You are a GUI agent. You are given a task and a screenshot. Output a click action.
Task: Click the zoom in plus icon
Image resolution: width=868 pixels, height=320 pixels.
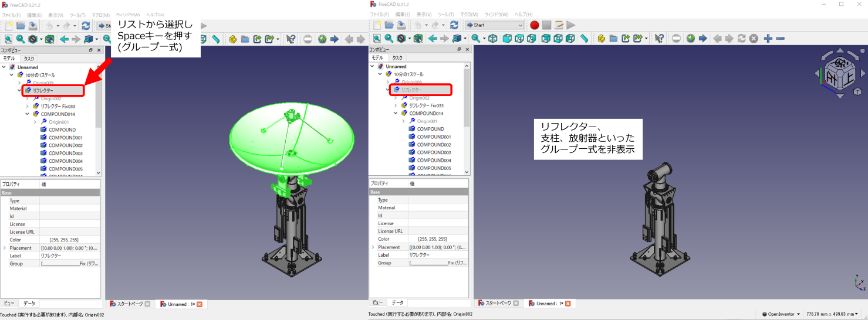click(x=768, y=39)
